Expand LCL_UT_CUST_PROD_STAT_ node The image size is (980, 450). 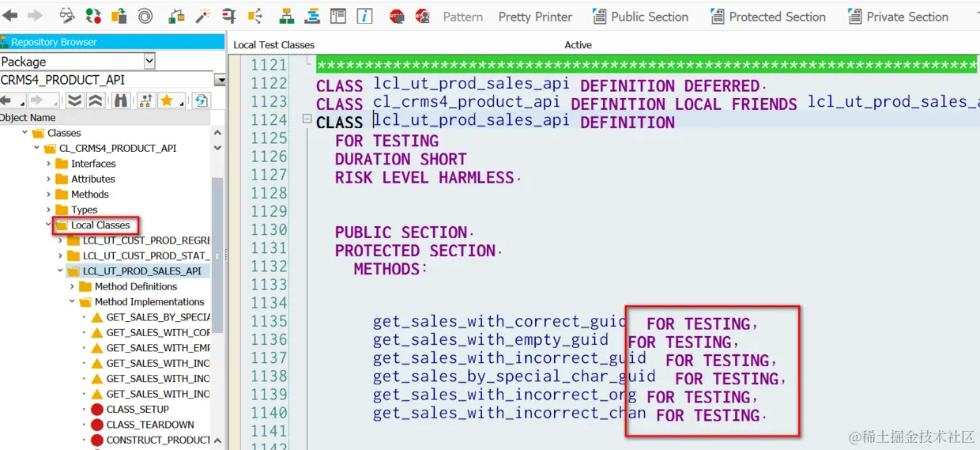(61, 255)
